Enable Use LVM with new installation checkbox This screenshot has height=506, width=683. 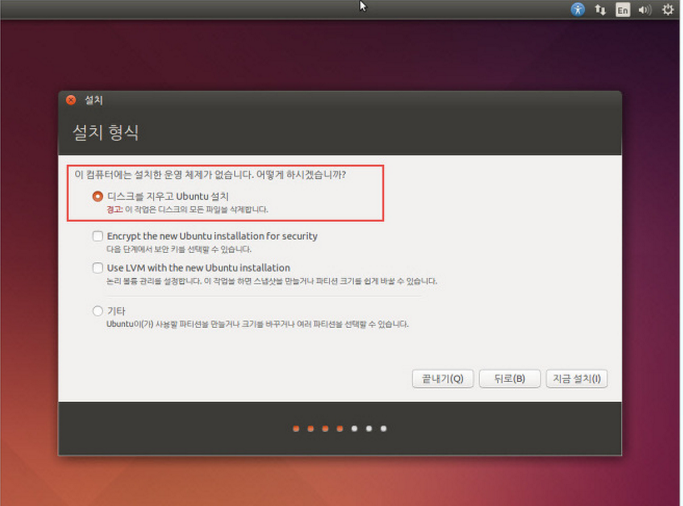tap(98, 267)
